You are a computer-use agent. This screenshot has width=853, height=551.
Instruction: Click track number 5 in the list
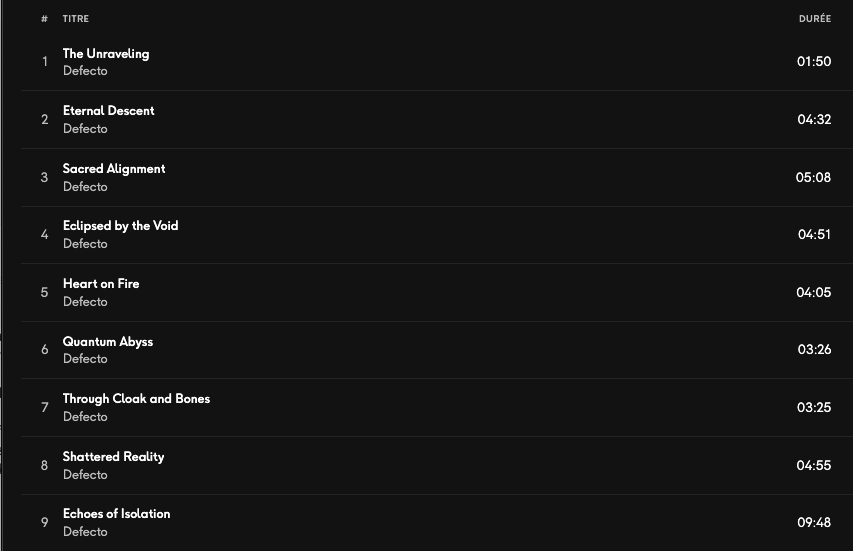pyautogui.click(x=45, y=292)
